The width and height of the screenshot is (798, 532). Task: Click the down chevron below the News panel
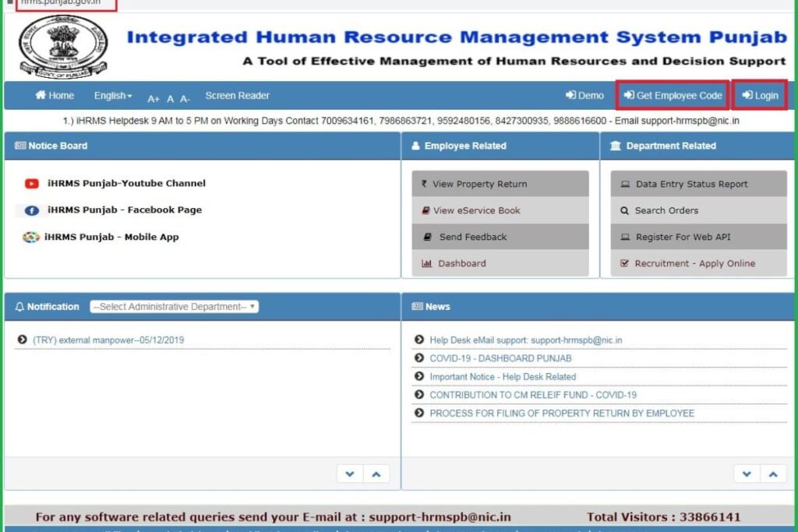coord(747,474)
